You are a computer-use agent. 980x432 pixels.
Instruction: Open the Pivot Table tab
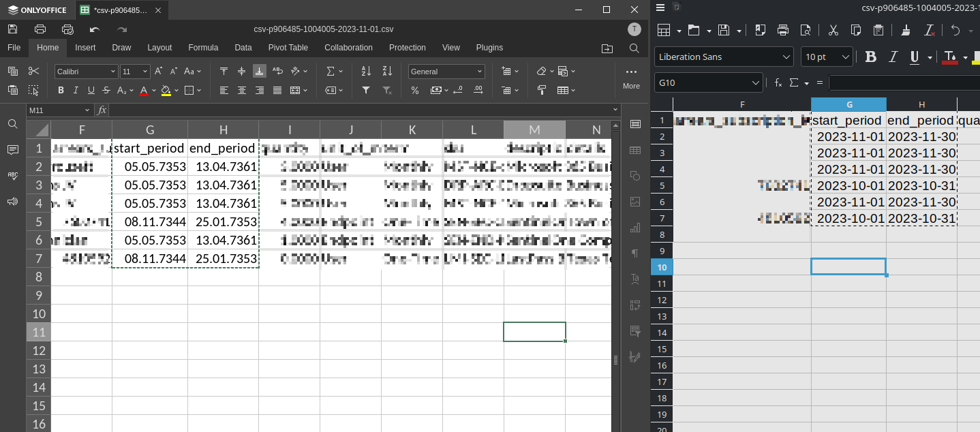pos(288,48)
